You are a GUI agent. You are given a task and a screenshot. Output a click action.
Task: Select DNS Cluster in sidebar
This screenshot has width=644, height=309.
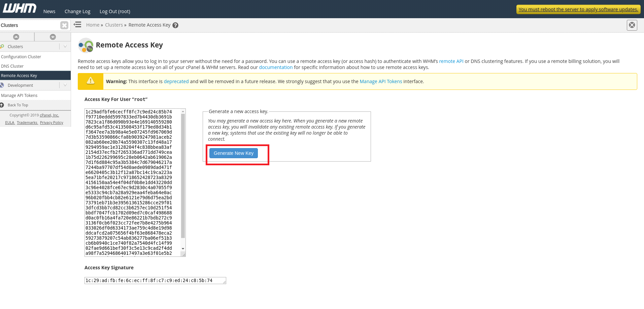[12, 66]
